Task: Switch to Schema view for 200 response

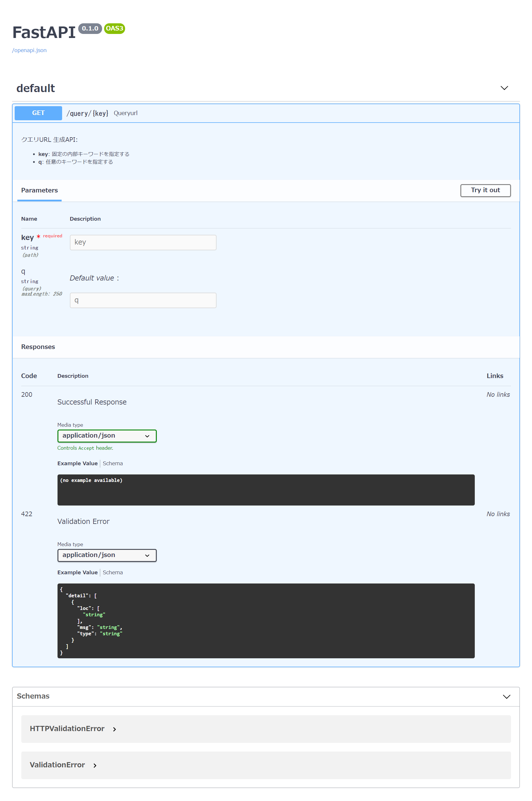Action: 113,463
